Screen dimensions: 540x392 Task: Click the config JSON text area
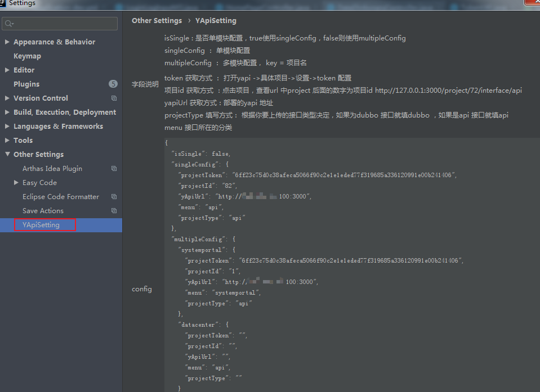pos(352,265)
